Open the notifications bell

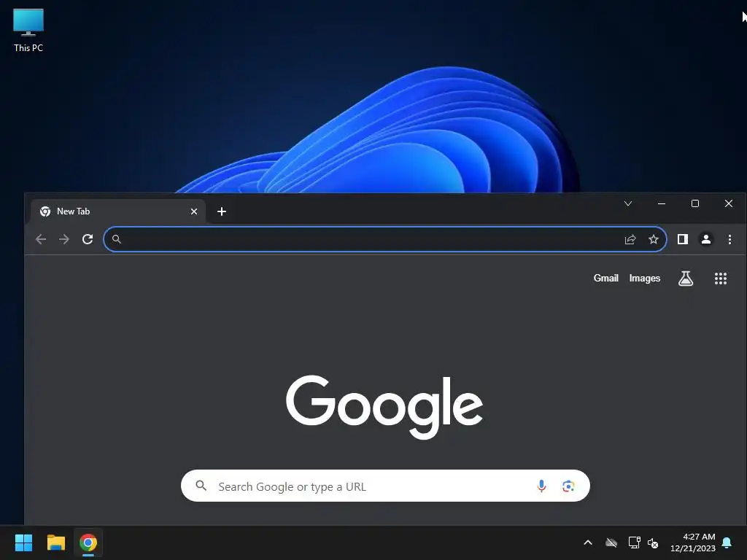[x=727, y=542]
